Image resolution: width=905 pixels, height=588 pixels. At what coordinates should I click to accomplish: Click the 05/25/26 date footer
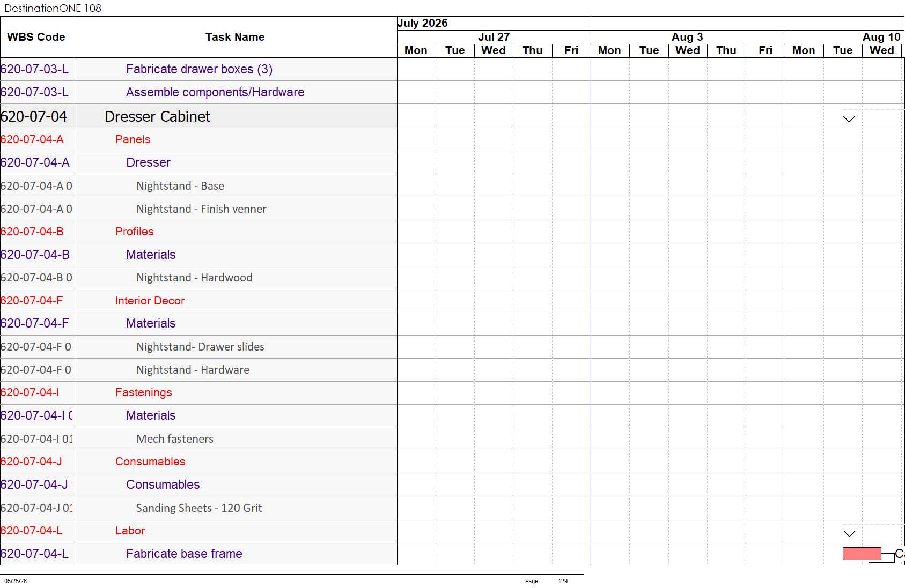[x=16, y=581]
